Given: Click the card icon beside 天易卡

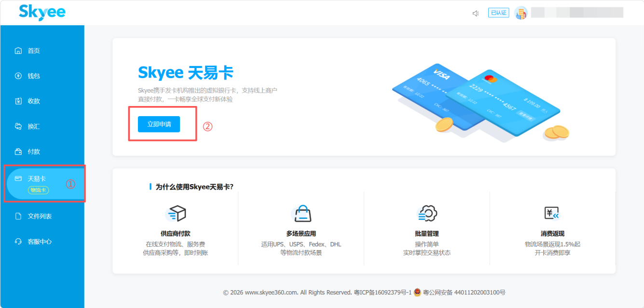Looking at the screenshot, I should pos(18,178).
